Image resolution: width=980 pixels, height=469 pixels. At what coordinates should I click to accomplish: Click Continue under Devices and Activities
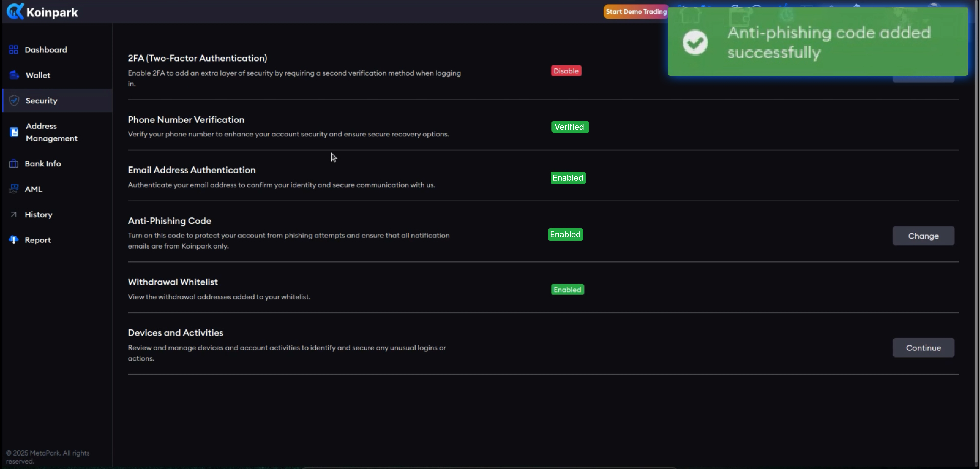(x=923, y=348)
